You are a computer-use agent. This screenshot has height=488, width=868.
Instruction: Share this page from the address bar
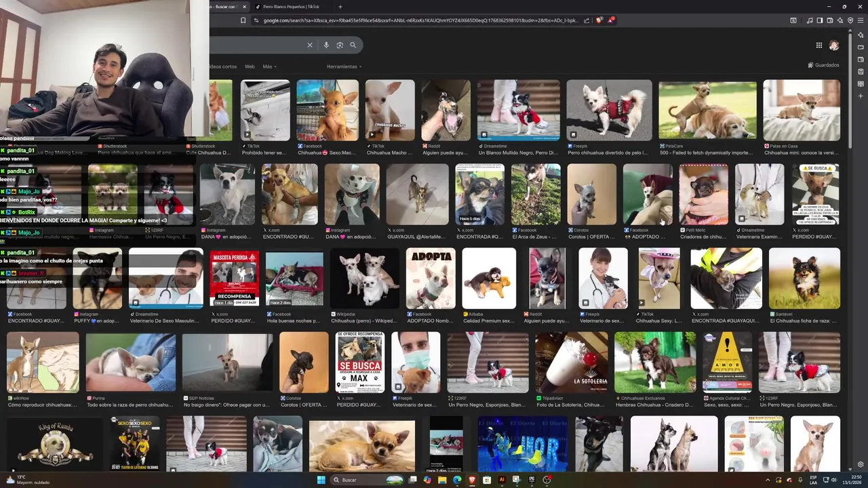(x=587, y=20)
